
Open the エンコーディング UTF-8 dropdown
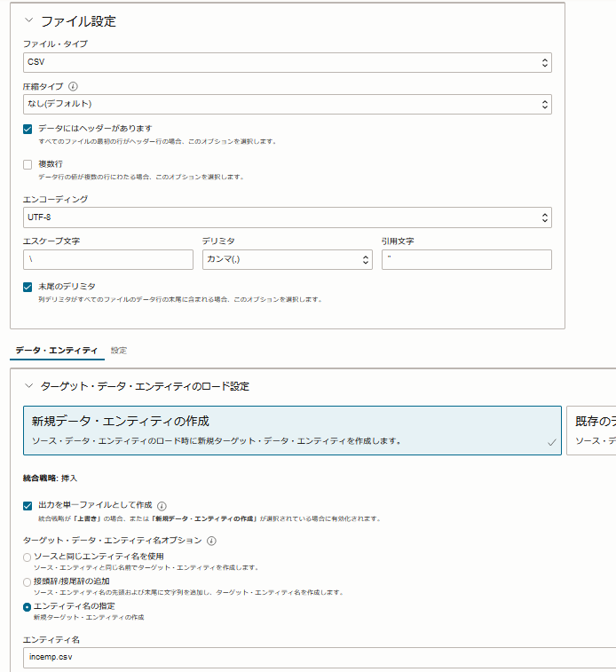[288, 217]
